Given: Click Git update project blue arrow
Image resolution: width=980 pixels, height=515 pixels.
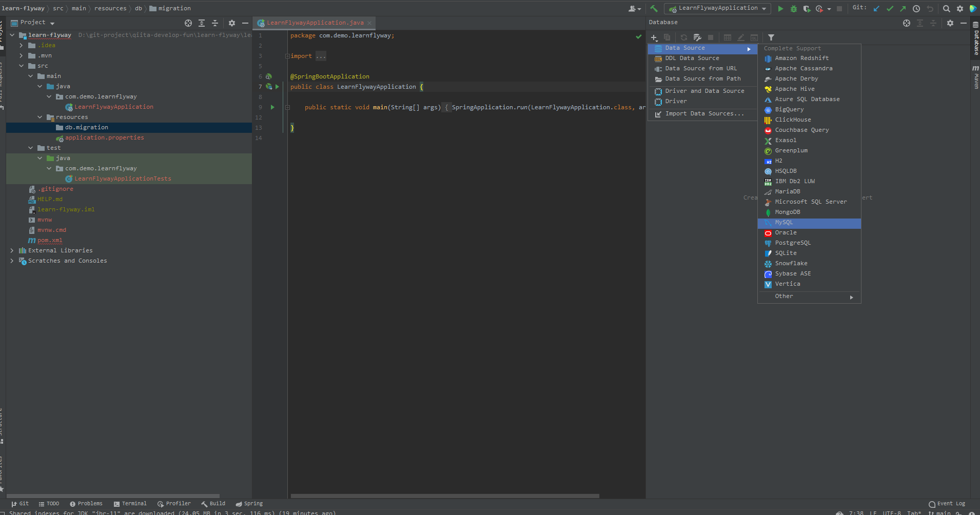Looking at the screenshot, I should [x=876, y=9].
